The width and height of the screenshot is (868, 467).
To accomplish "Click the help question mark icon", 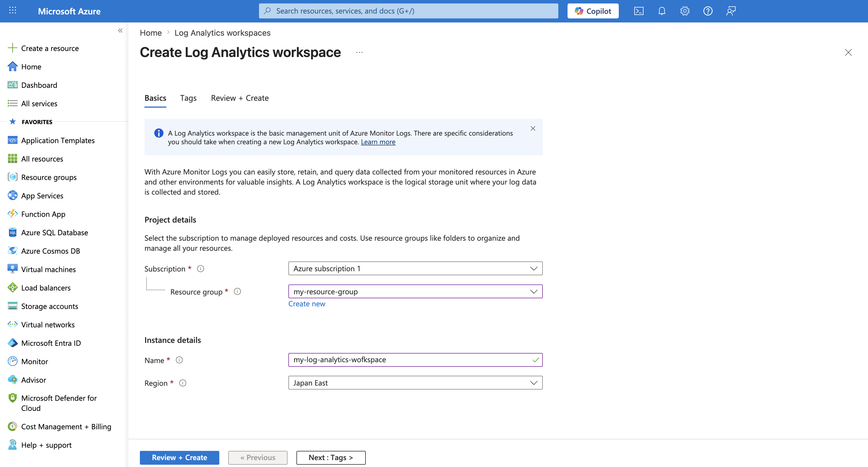I will 708,11.
